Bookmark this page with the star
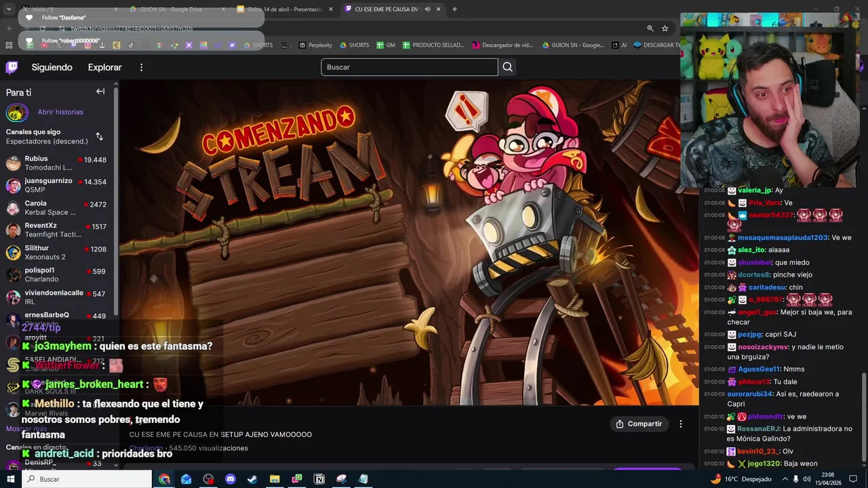 click(665, 28)
